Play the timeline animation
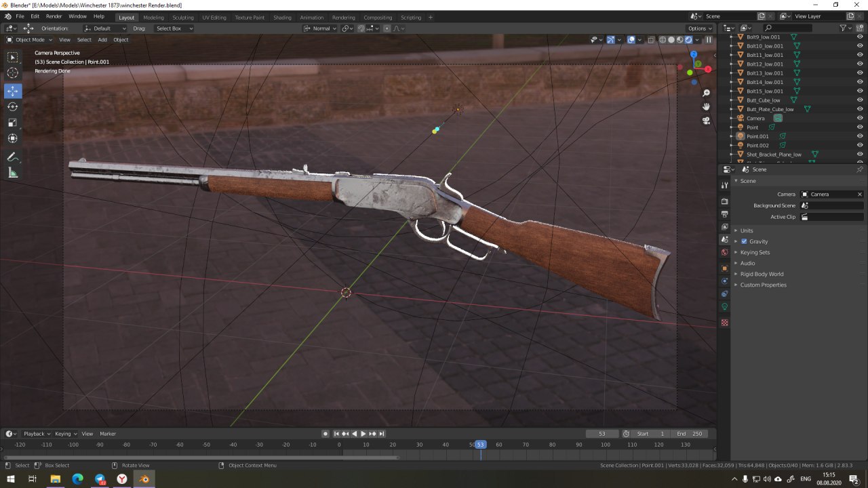Image resolution: width=868 pixels, height=488 pixels. tap(363, 434)
